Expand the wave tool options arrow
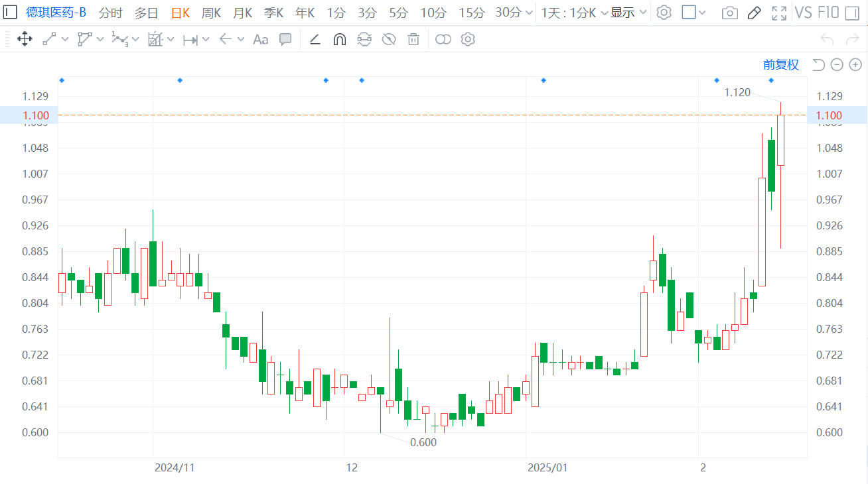Image resolution: width=868 pixels, height=484 pixels. [x=135, y=39]
